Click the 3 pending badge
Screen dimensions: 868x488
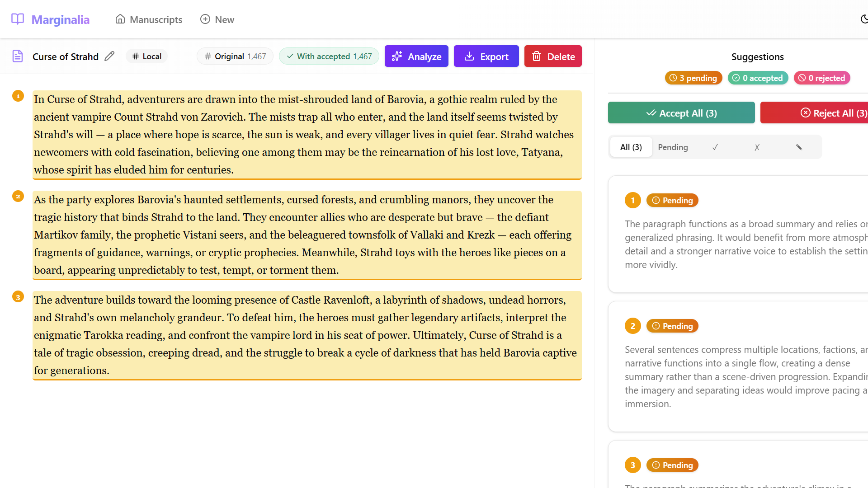(x=693, y=78)
